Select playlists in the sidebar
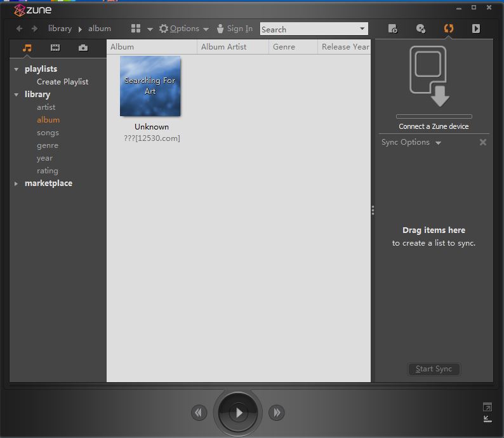The image size is (504, 438). click(41, 69)
